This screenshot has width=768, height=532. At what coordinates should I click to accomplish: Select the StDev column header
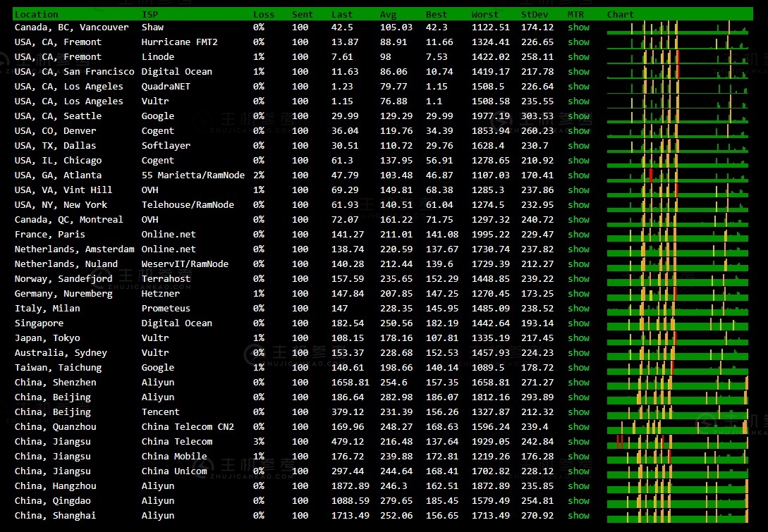[535, 15]
